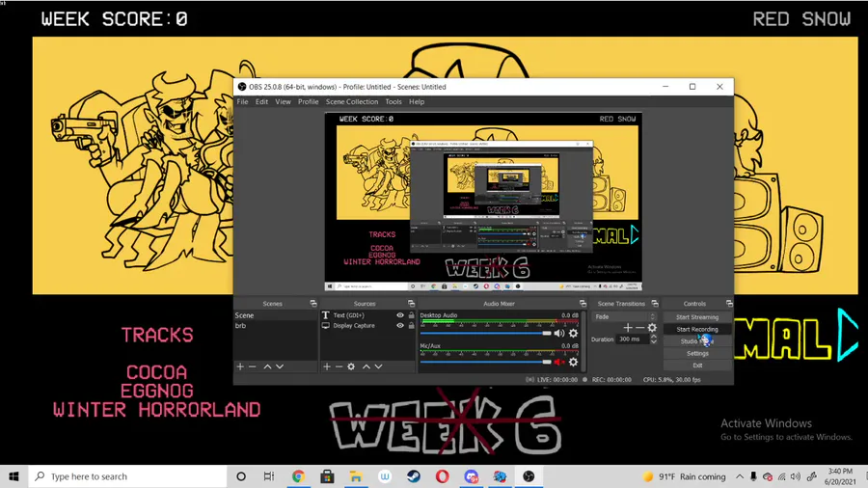Undock the Audio Mixer panel

coord(583,303)
